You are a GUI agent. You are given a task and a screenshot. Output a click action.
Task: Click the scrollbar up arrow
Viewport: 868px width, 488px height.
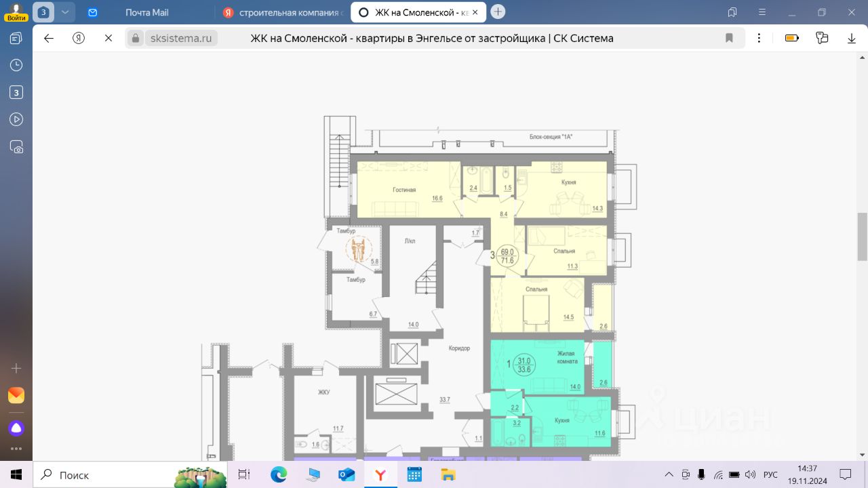(862, 59)
